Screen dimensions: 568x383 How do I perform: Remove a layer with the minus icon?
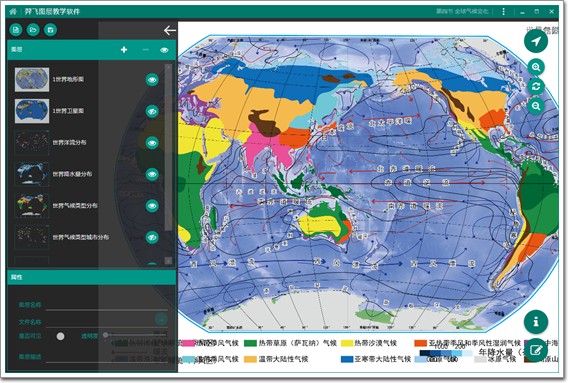coord(146,50)
